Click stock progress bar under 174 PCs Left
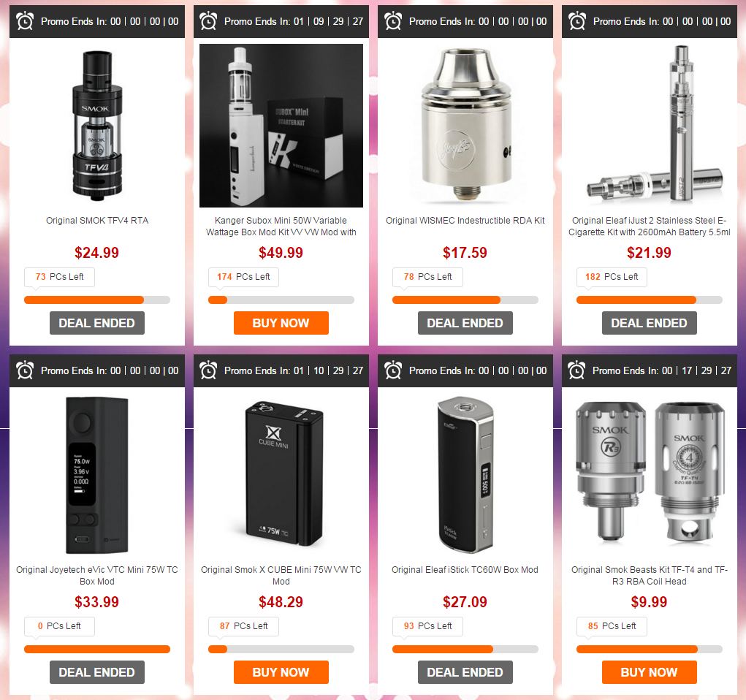The height and width of the screenshot is (700, 746). (x=281, y=300)
